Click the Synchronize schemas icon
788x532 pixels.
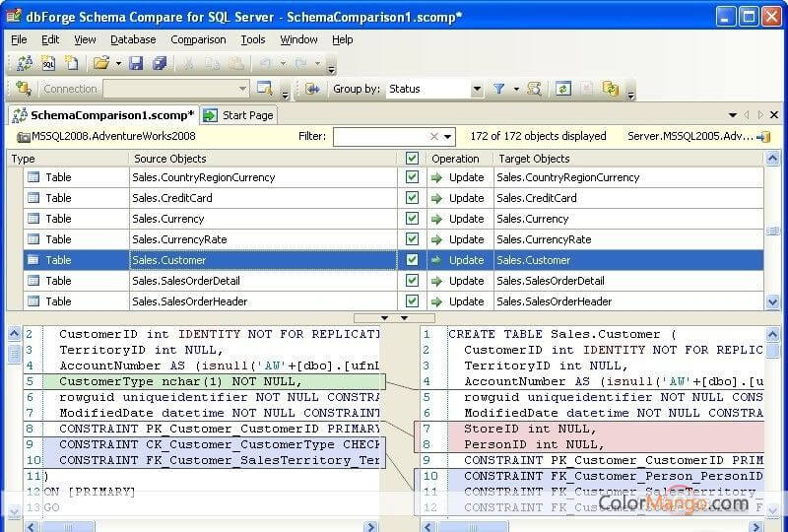[611, 89]
